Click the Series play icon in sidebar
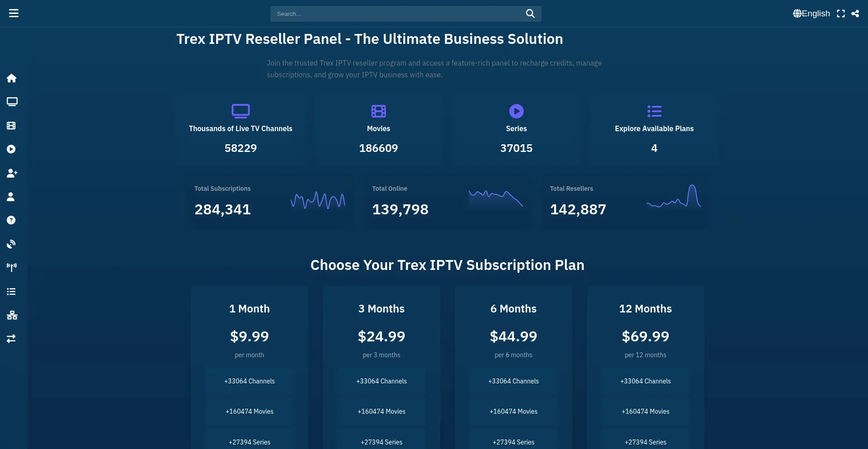This screenshot has width=868, height=449. pyautogui.click(x=12, y=149)
